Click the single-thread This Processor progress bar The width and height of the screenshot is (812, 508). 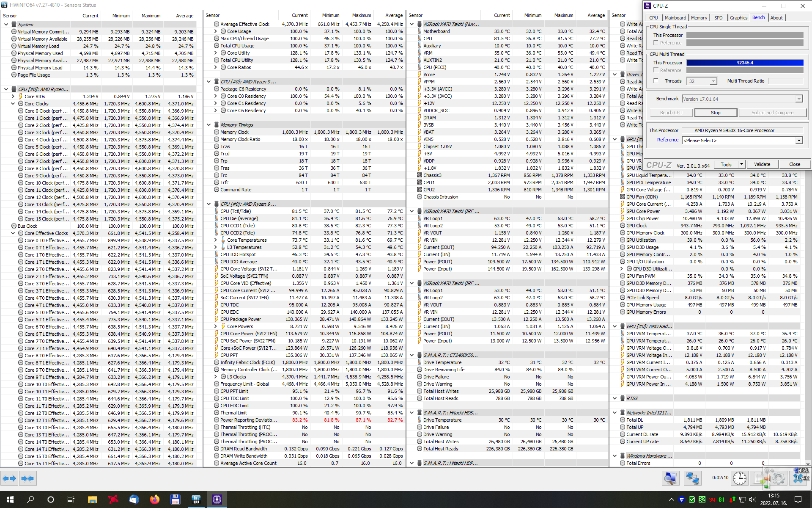tap(745, 35)
